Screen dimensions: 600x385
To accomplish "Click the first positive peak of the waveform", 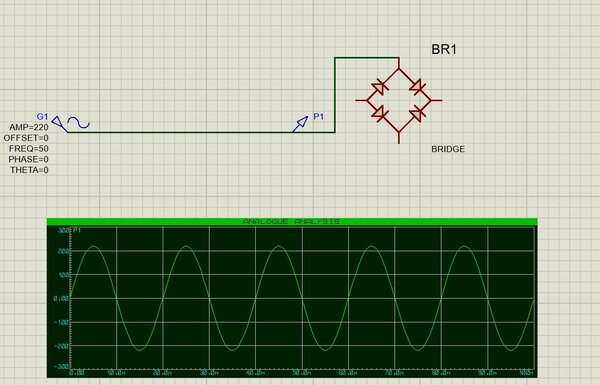I will coord(93,246).
